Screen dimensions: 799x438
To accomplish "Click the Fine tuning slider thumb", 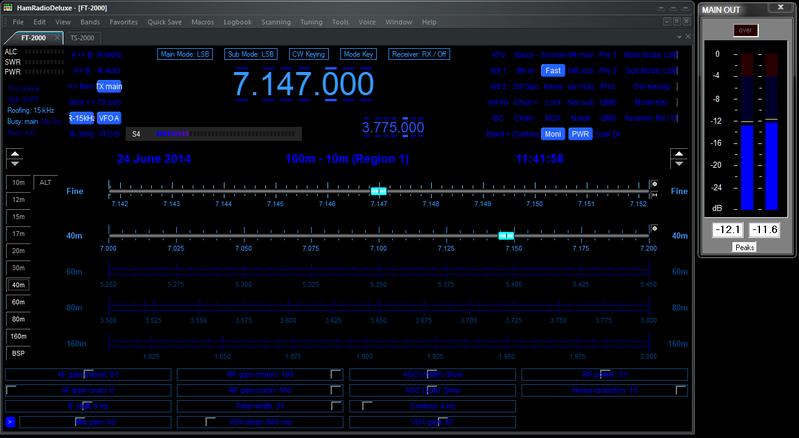I will [379, 191].
